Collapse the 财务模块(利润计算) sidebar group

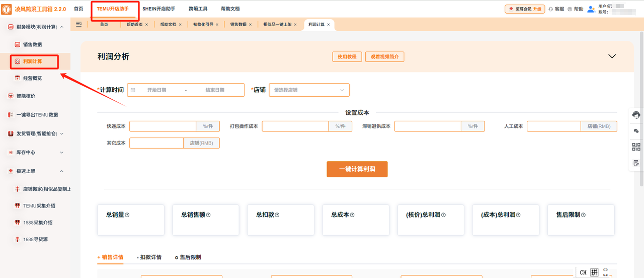[x=61, y=27]
